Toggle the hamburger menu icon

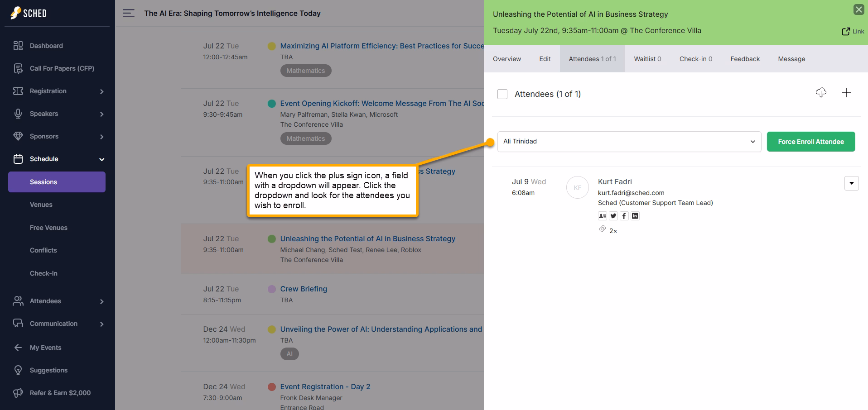[129, 13]
